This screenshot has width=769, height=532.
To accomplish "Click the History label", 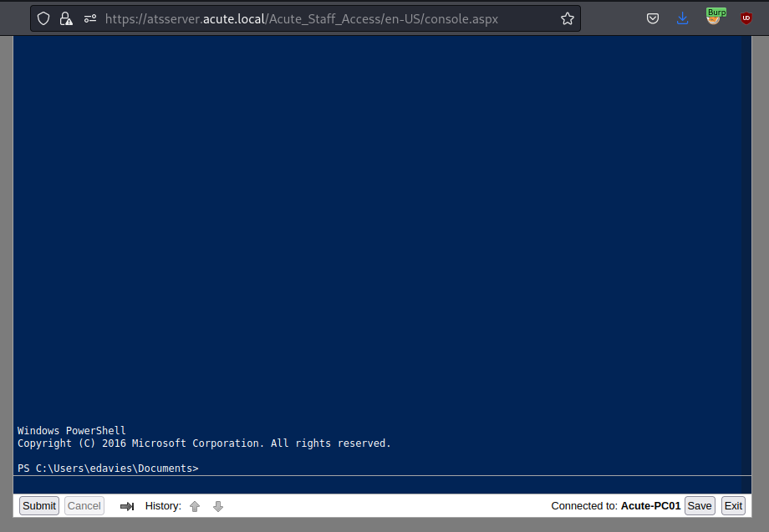I will (x=162, y=505).
